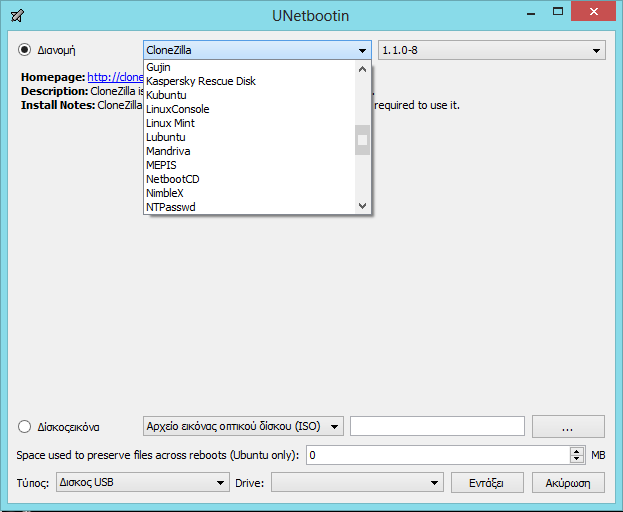Collapse the CloneZilla distribution dropdown
The height and width of the screenshot is (512, 623).
(x=257, y=50)
